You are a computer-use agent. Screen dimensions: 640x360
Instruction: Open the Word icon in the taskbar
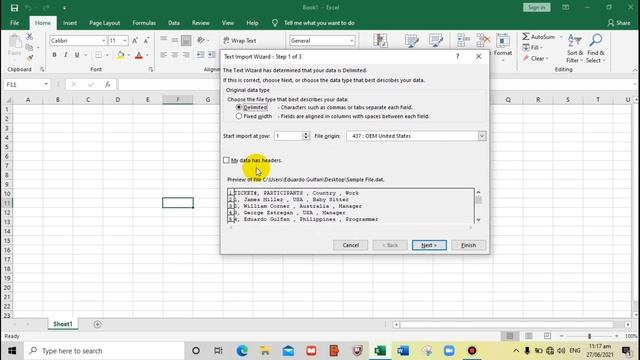pyautogui.click(x=403, y=351)
